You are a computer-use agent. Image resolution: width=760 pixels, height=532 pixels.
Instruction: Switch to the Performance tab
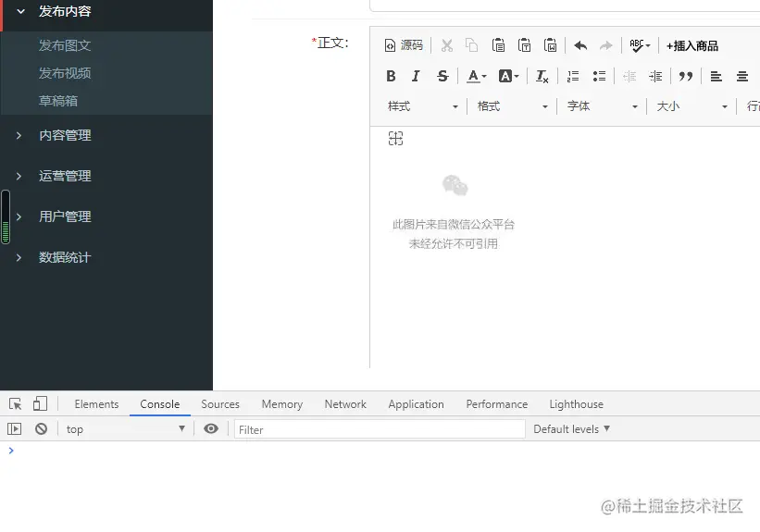(497, 404)
